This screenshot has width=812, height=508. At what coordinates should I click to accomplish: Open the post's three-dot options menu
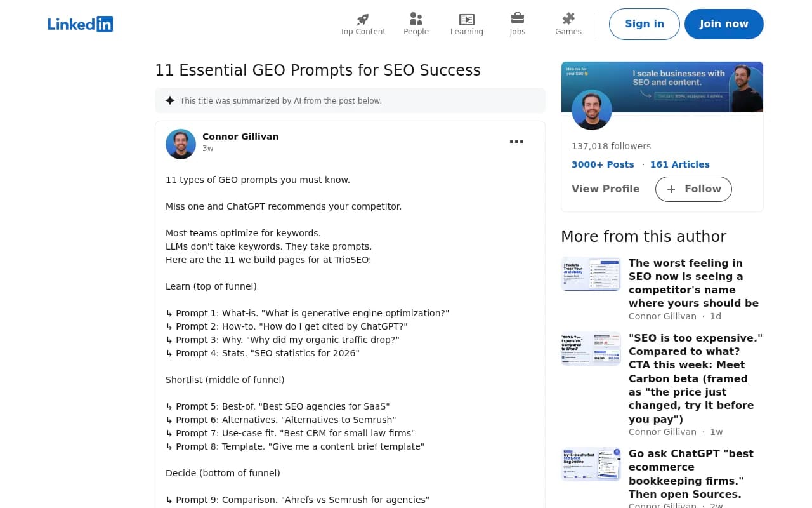pos(516,142)
